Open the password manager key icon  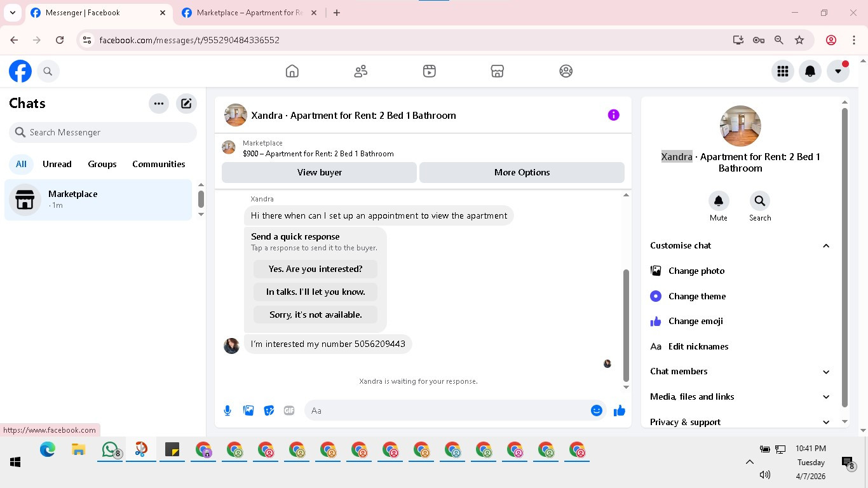click(x=758, y=40)
